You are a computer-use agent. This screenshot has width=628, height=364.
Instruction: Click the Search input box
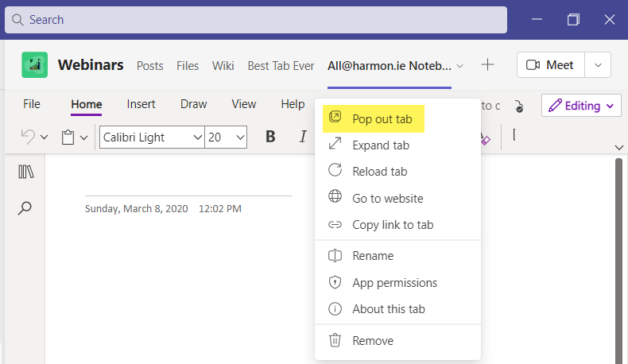256,20
